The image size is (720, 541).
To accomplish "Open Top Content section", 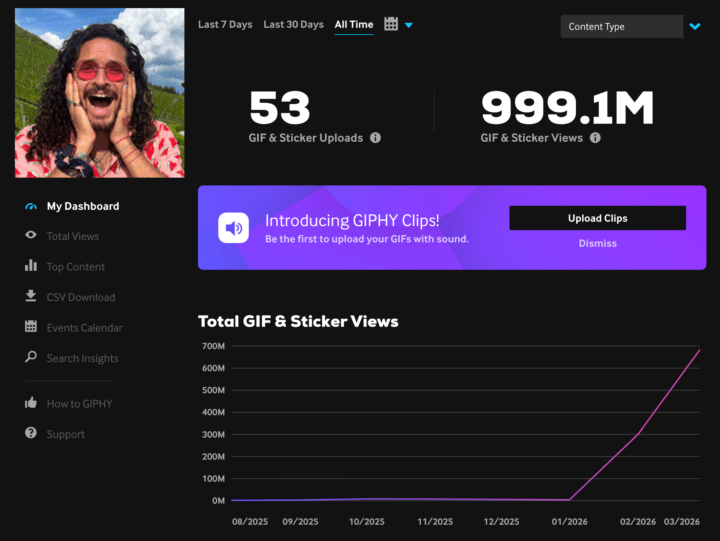I will (x=76, y=267).
